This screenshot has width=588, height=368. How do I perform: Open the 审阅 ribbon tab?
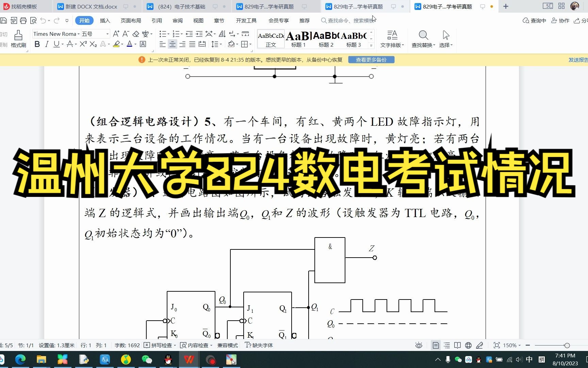coord(177,20)
